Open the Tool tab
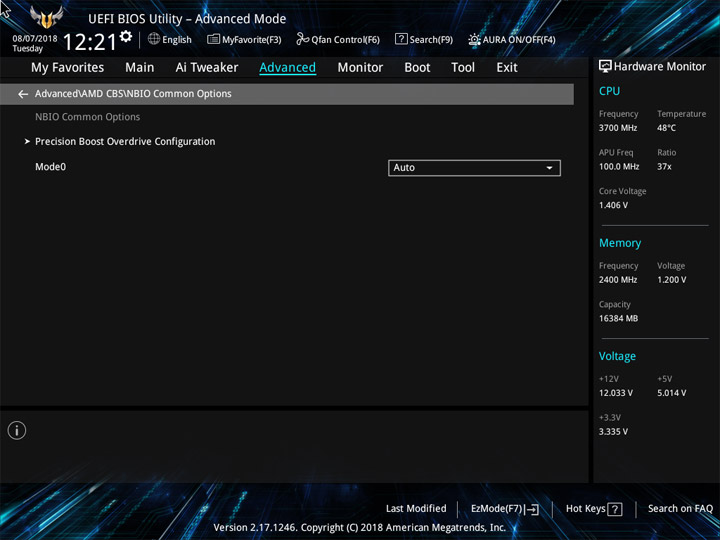The image size is (720, 540). pos(463,68)
